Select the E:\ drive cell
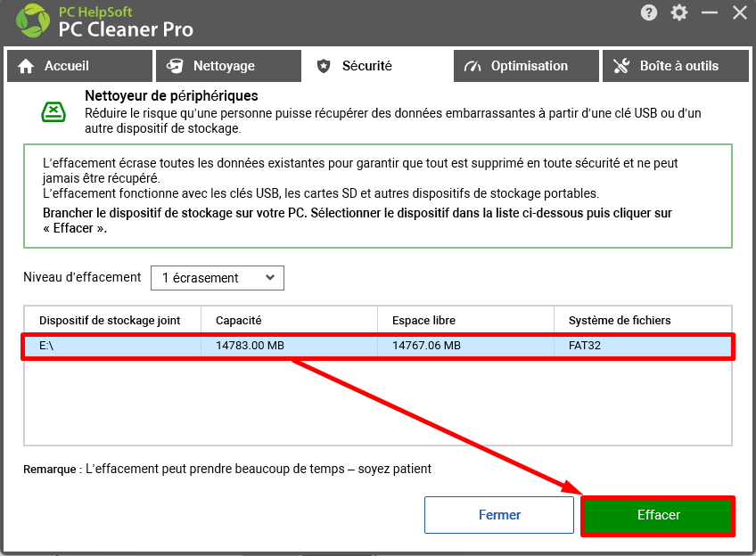 112,346
